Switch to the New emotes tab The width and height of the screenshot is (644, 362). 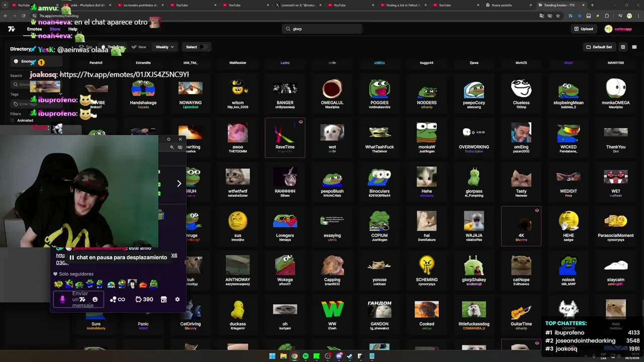pyautogui.click(x=139, y=47)
